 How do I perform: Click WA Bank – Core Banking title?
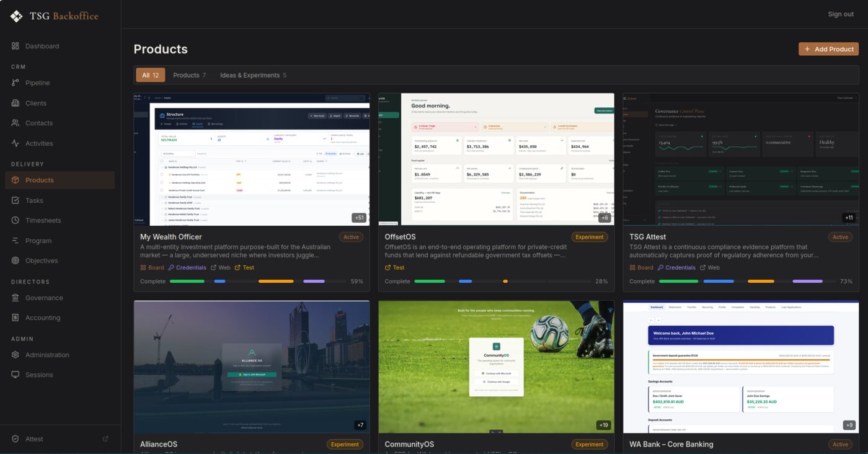pos(671,444)
